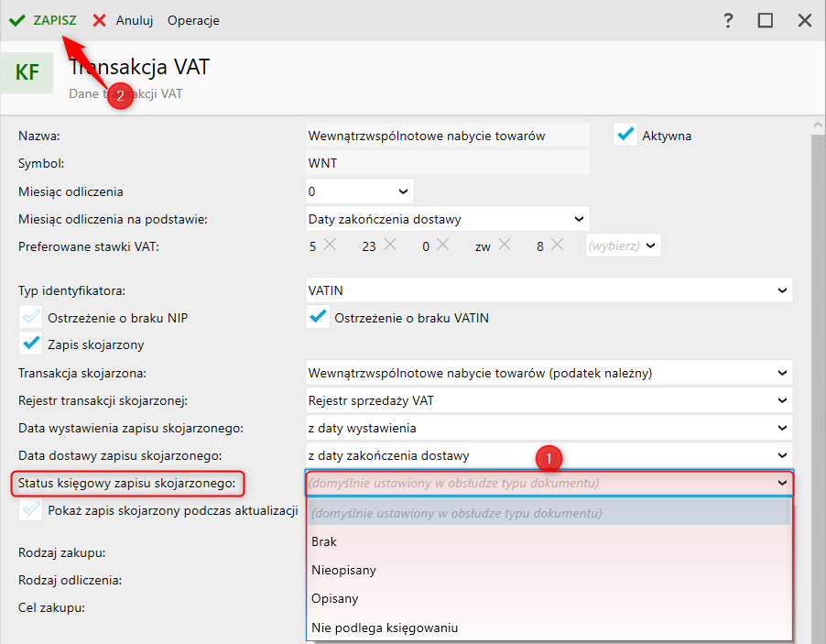Expand the Typ identyfikatora dropdown

click(549, 290)
